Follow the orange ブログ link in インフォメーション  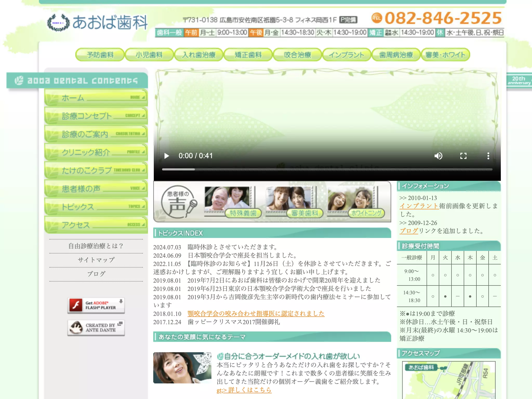pos(409,231)
